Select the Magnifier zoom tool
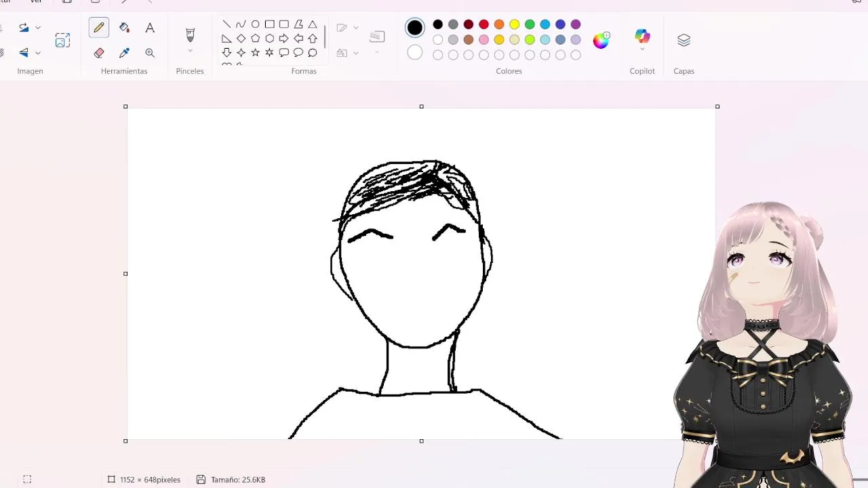Image resolution: width=868 pixels, height=488 pixels. [150, 53]
